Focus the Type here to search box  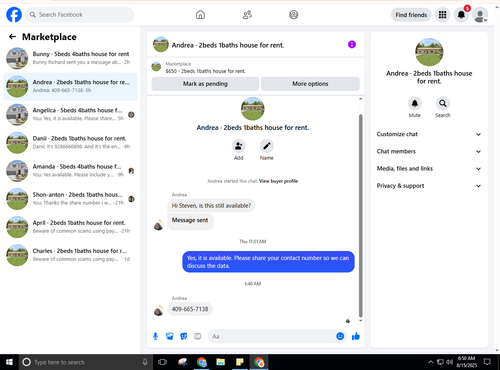tap(86, 362)
